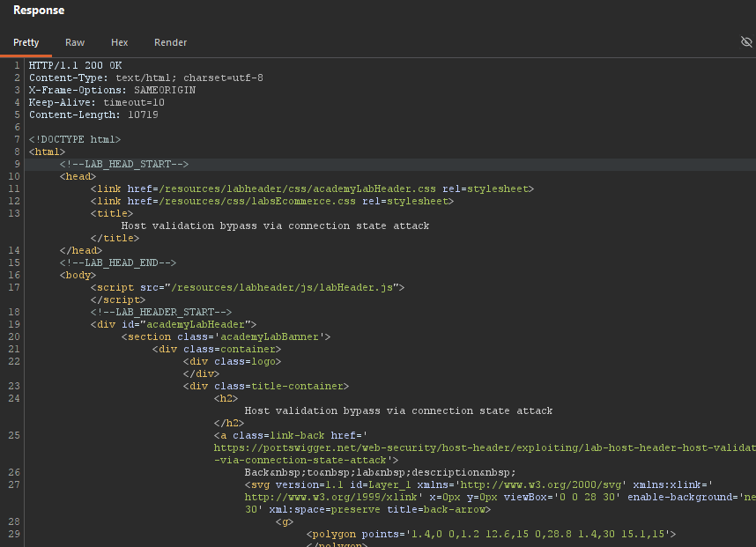Click the '<g>' tag on line 28
The image size is (756, 547).
[285, 522]
